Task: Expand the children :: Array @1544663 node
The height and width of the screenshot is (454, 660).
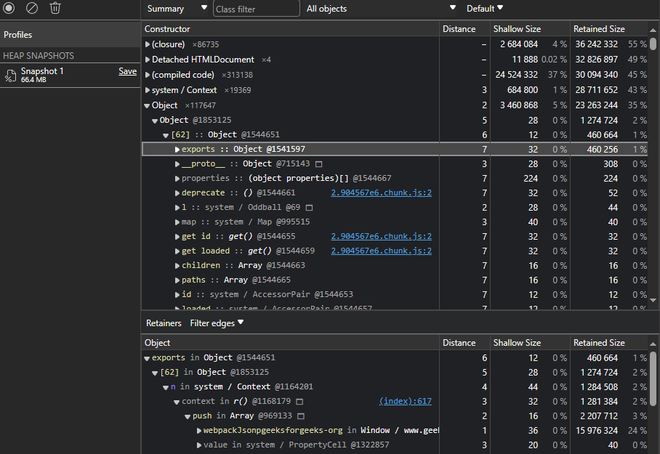Action: pyautogui.click(x=177, y=265)
